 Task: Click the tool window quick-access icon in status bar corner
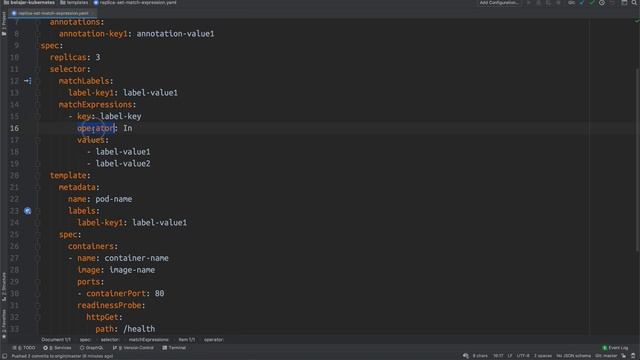4,356
